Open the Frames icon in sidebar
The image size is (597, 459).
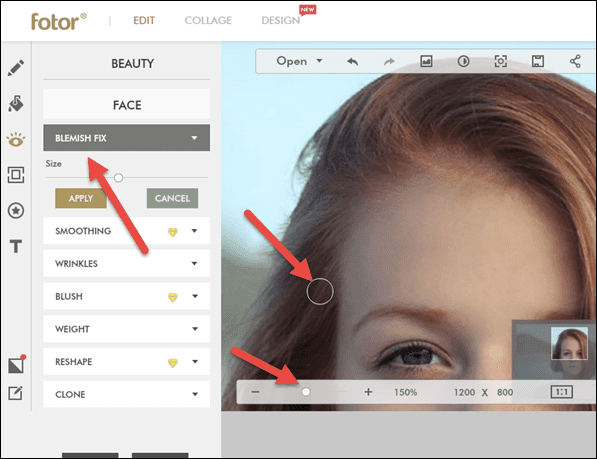(16, 175)
